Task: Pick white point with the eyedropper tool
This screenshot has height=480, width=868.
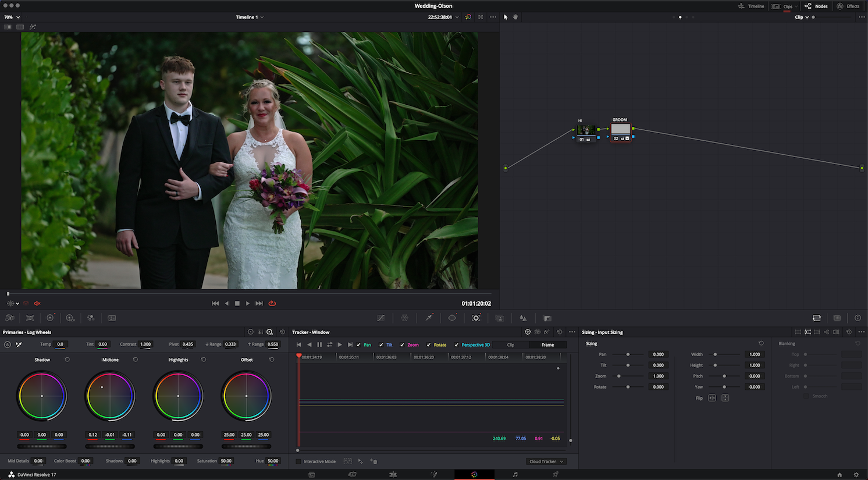Action: point(19,344)
